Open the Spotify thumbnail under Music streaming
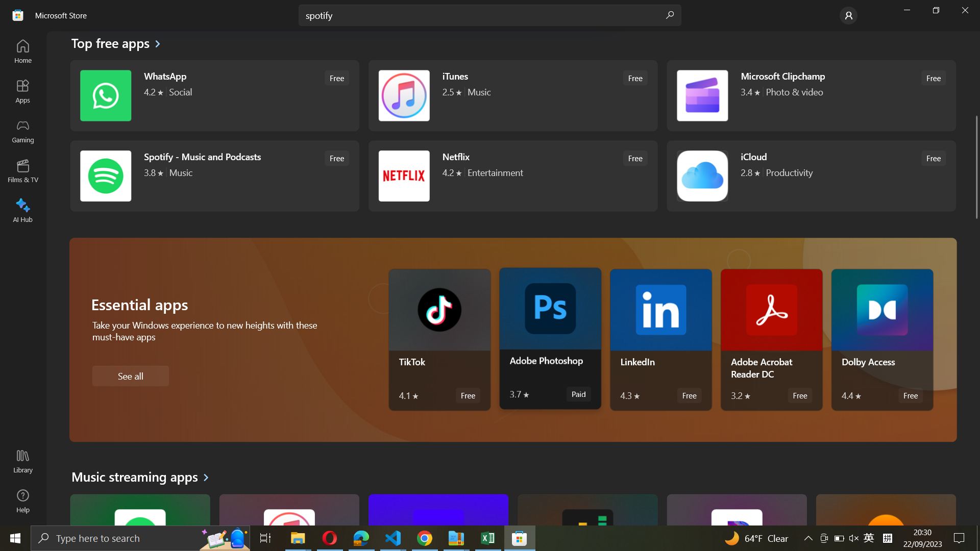 tap(140, 510)
